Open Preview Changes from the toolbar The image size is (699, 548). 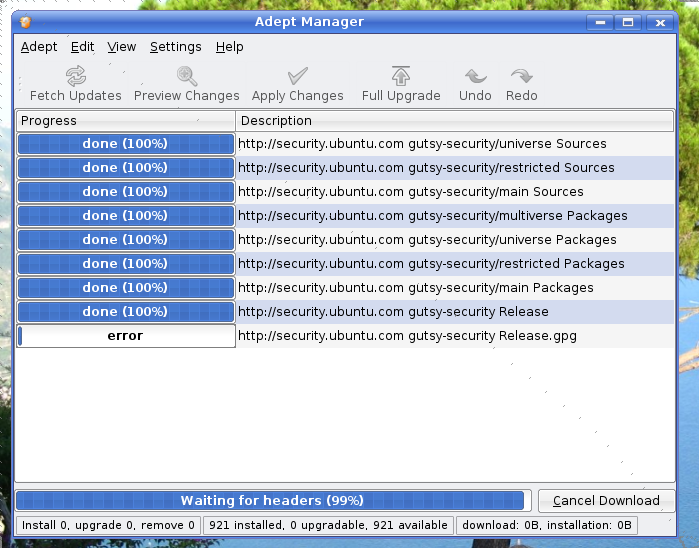[x=187, y=77]
